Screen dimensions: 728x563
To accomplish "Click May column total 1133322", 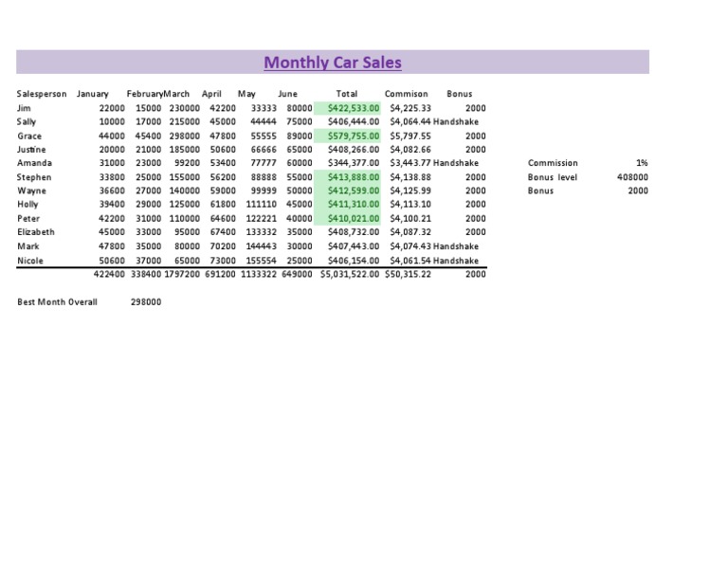I will pyautogui.click(x=259, y=274).
